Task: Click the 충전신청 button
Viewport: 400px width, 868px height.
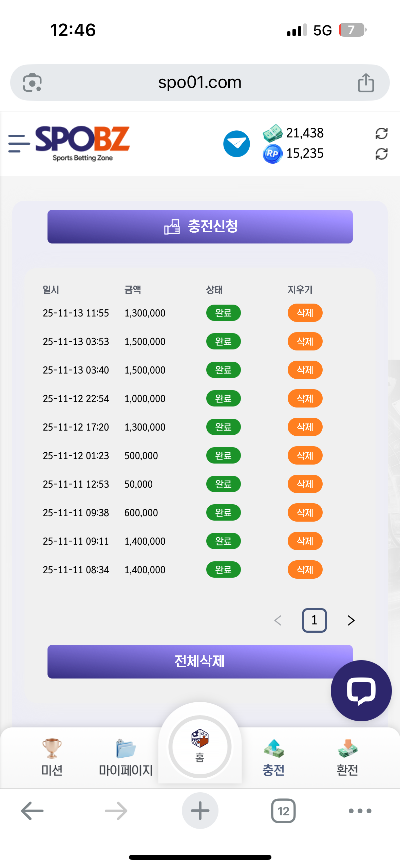Action: pyautogui.click(x=200, y=227)
